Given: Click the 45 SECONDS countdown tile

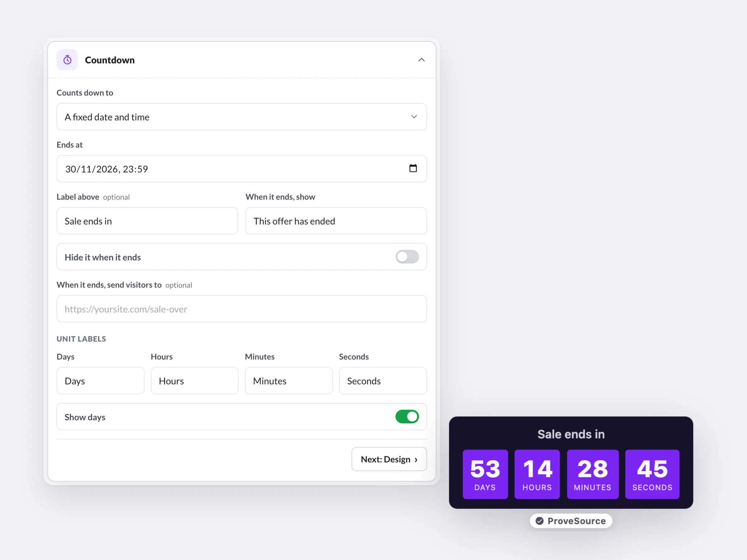Looking at the screenshot, I should [x=652, y=474].
